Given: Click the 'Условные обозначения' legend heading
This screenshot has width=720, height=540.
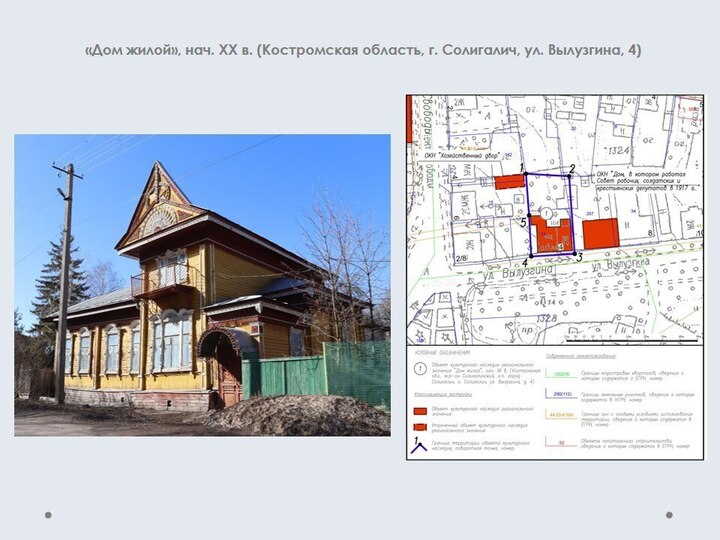Looking at the screenshot, I should coord(442,353).
